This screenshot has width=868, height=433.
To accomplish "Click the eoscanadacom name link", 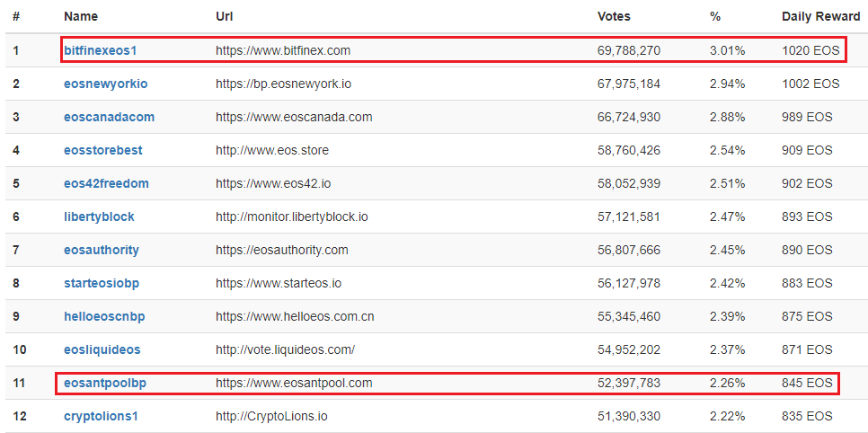I will pyautogui.click(x=109, y=117).
